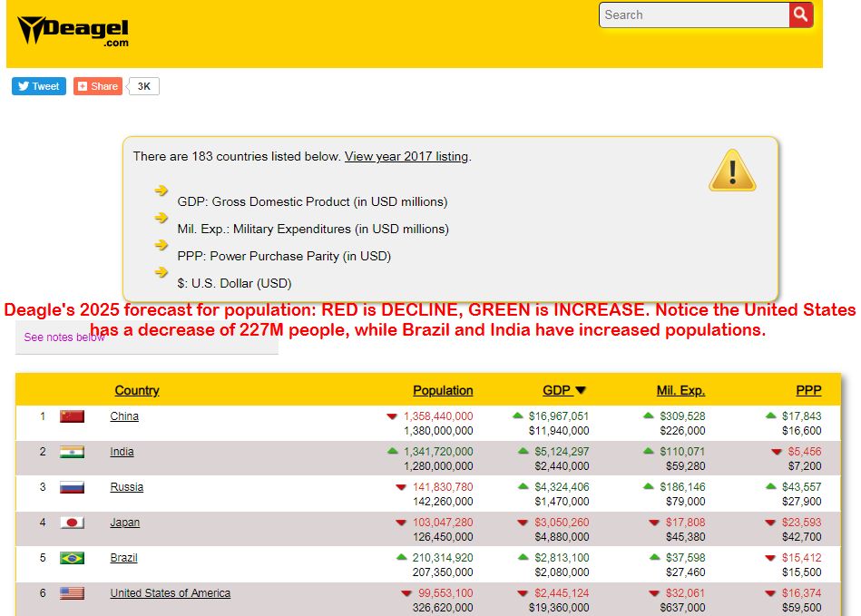Click the text 'There are 183 countries listed below'
This screenshot has height=616, width=861.
237,156
